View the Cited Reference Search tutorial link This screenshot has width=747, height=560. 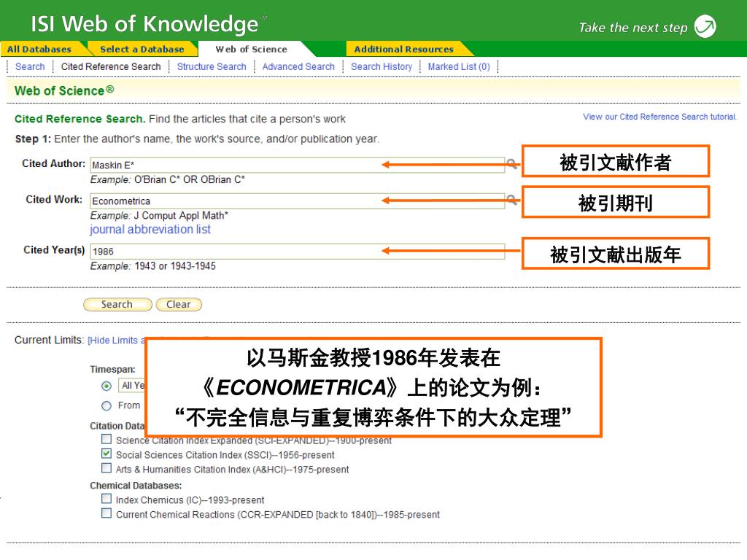659,117
